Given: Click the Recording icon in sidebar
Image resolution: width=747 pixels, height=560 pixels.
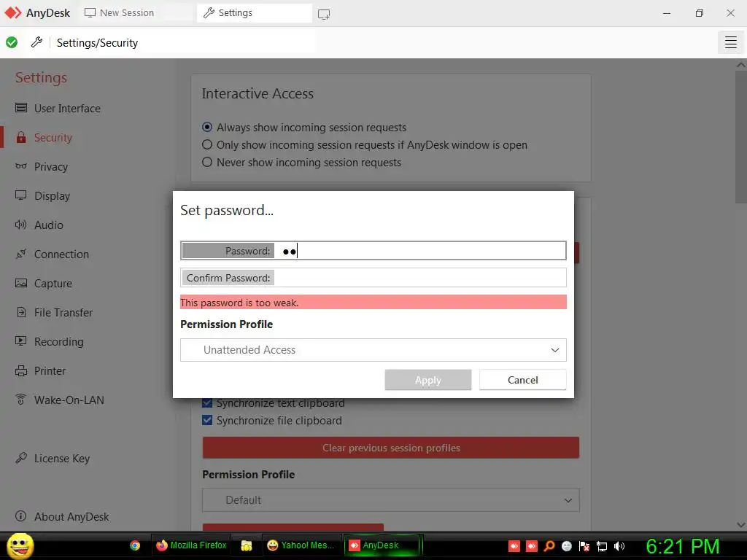Looking at the screenshot, I should (21, 341).
